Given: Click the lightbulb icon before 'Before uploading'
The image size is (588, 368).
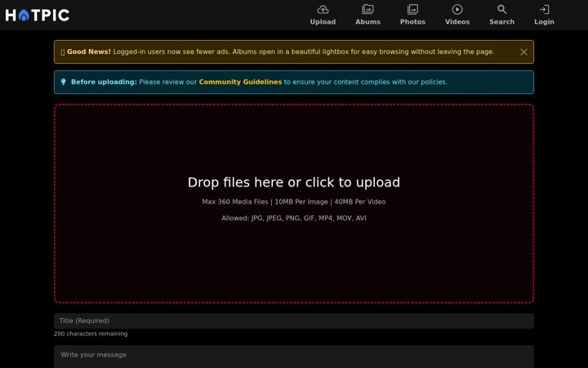Looking at the screenshot, I should tap(64, 82).
